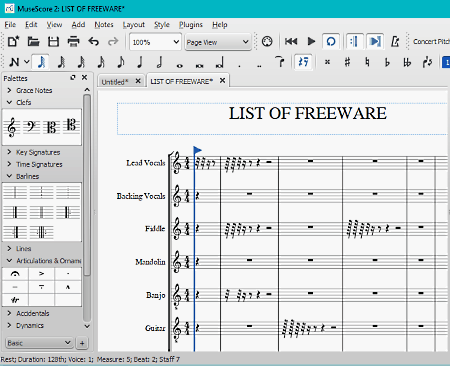Screen dimensions: 450x366
Task: Choose the fermata articulation
Action: click(15, 274)
